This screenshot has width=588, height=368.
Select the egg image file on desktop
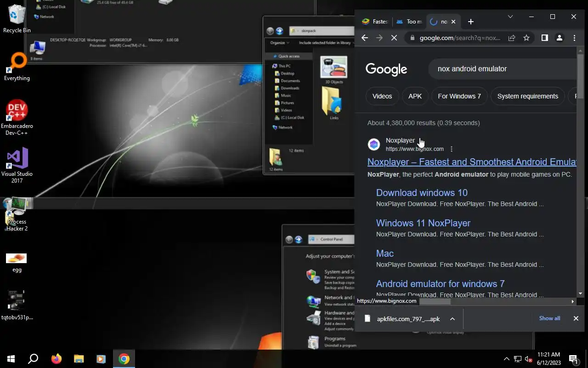click(x=17, y=263)
